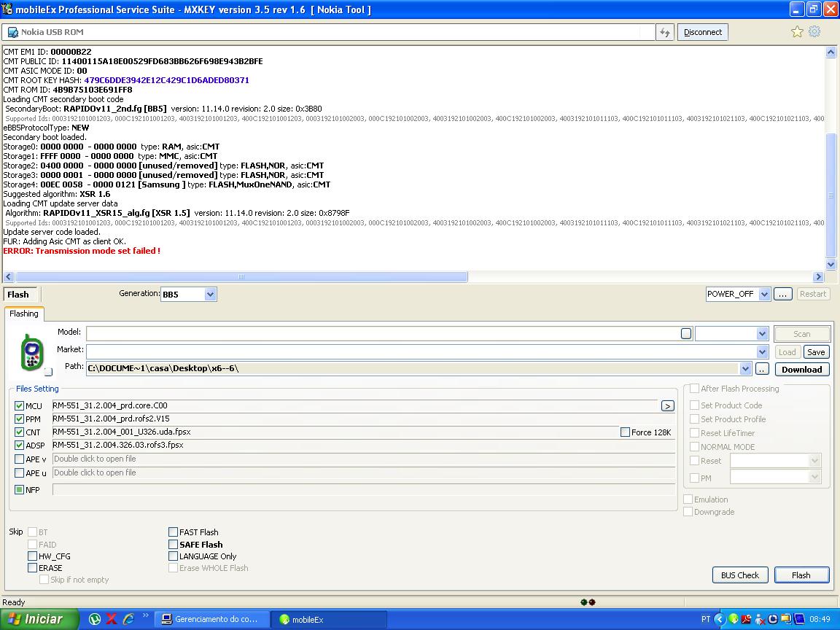Check Skip HW_CFG option
Viewport: 840px width, 630px height.
tap(33, 556)
